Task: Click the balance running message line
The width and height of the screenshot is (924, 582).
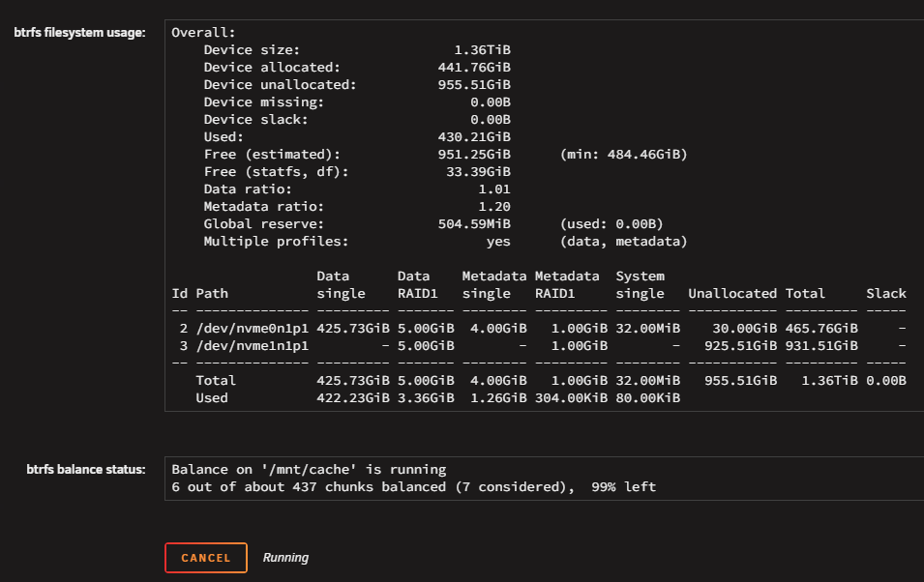Action: tap(309, 470)
